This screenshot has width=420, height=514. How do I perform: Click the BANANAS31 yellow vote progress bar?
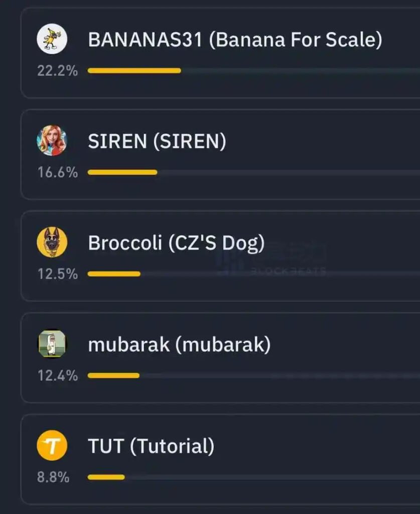(x=134, y=70)
